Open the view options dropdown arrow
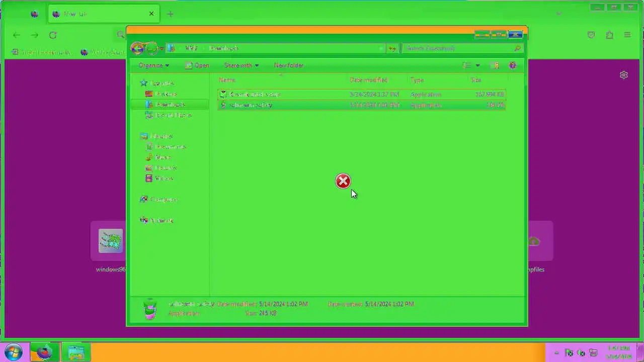 (x=477, y=65)
